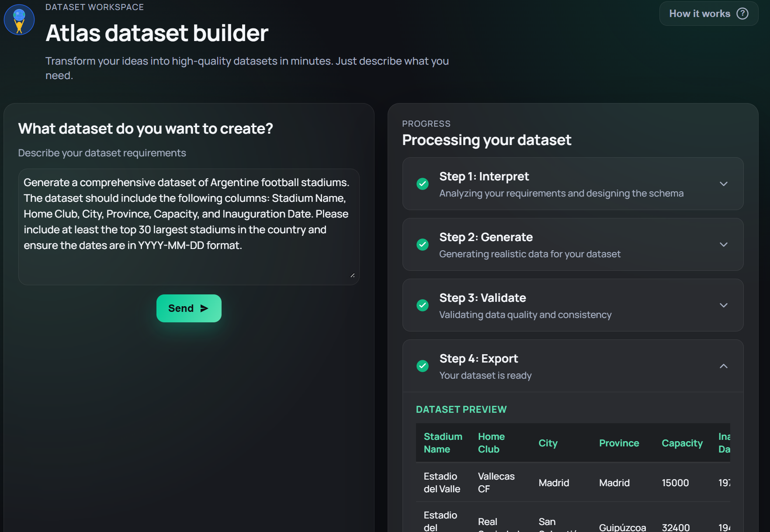770x532 pixels.
Task: Click the green checkmark on Step 1: Interpret
Action: tap(423, 184)
